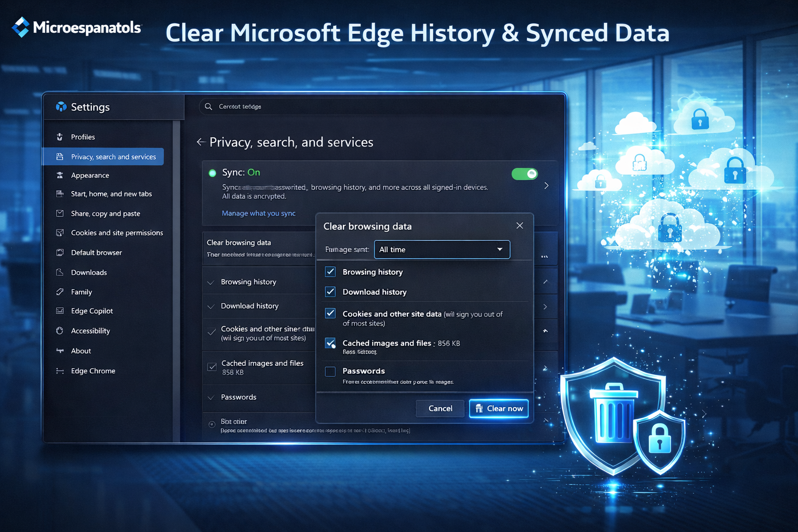This screenshot has width=798, height=532.
Task: Expand the Sync section chevron
Action: [546, 185]
